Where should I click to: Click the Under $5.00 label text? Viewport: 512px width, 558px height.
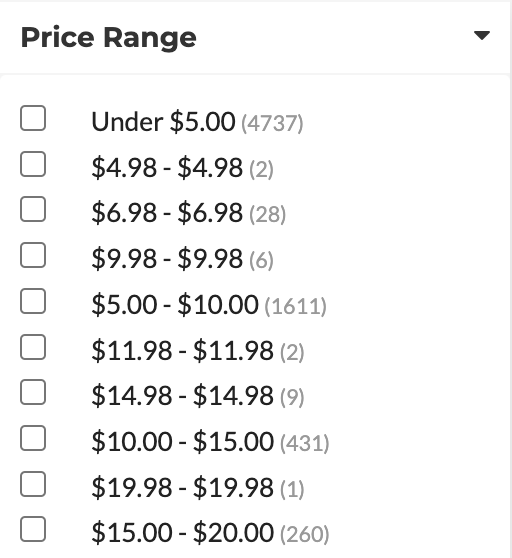pos(163,122)
